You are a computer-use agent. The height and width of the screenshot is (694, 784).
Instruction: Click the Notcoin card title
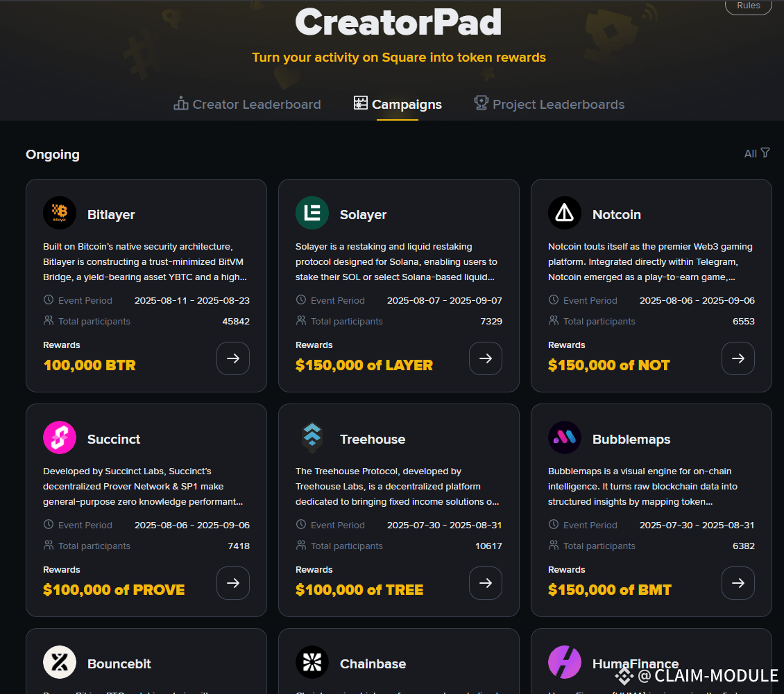click(617, 214)
